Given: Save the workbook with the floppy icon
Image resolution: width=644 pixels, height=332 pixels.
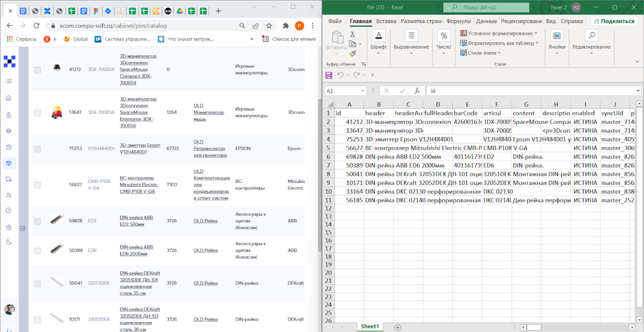Looking at the screenshot, I should pos(328,75).
